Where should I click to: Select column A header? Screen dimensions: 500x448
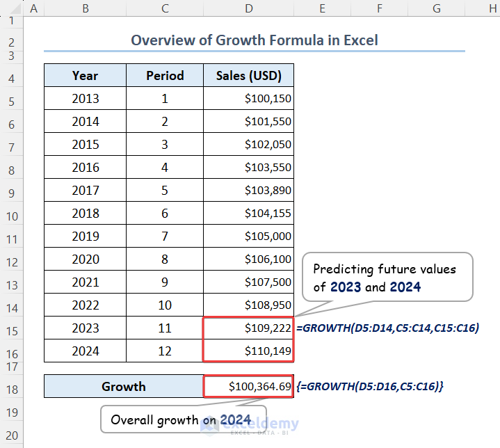click(x=34, y=8)
